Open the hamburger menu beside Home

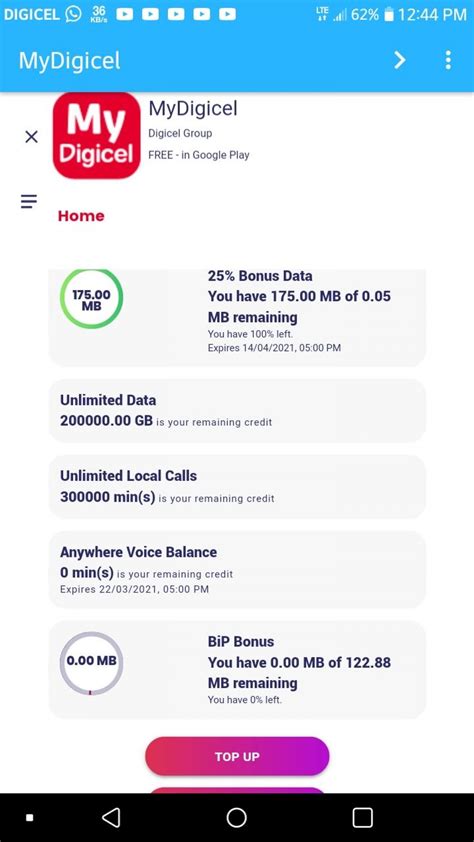(x=29, y=201)
